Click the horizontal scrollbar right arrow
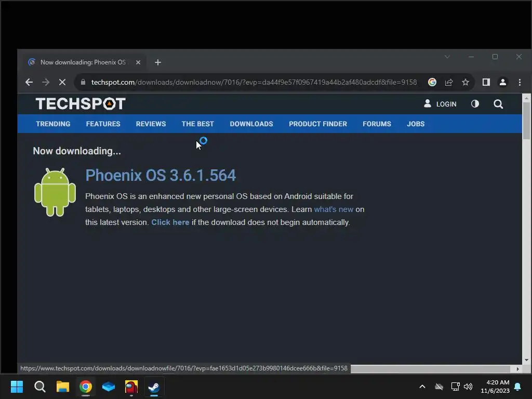This screenshot has height=399, width=532. [x=517, y=369]
